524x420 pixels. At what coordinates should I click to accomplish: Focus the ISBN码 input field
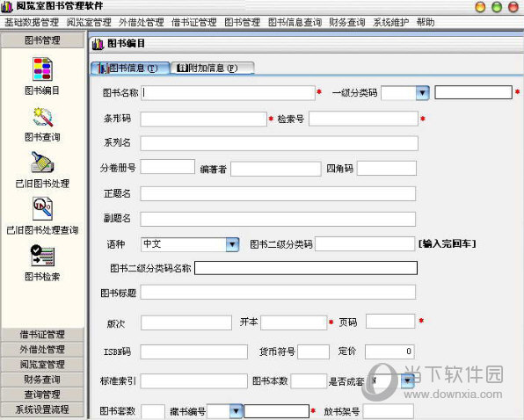point(193,351)
